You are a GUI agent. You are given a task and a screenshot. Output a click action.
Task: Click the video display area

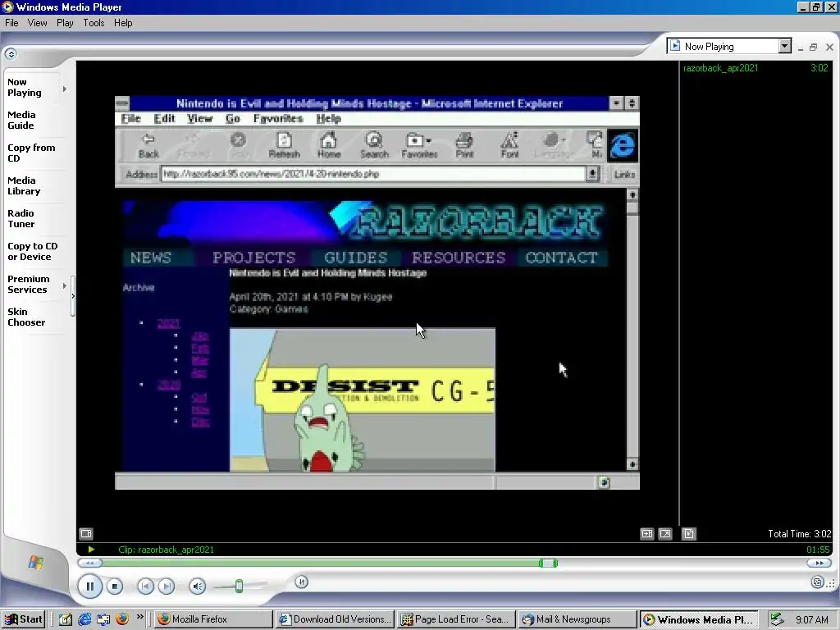tap(377, 293)
